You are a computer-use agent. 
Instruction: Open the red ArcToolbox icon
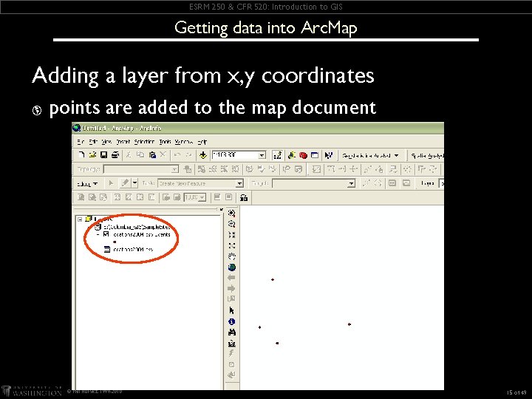[x=303, y=155]
